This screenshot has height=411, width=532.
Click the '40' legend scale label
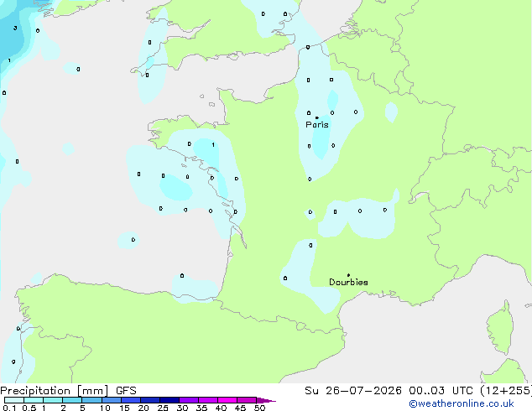[x=221, y=408]
